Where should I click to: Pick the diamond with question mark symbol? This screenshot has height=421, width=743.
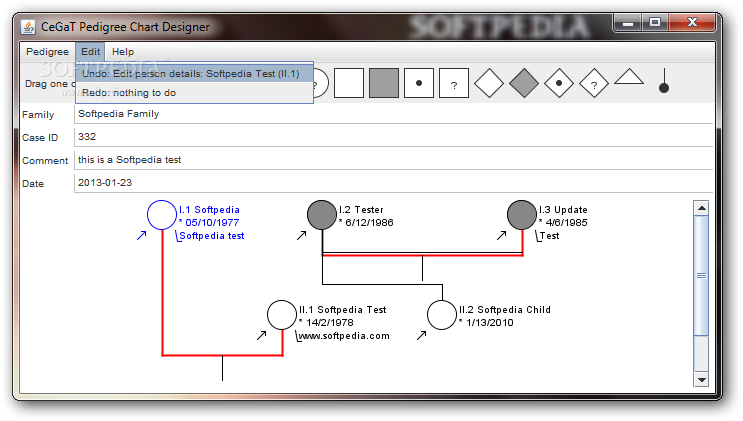click(594, 83)
